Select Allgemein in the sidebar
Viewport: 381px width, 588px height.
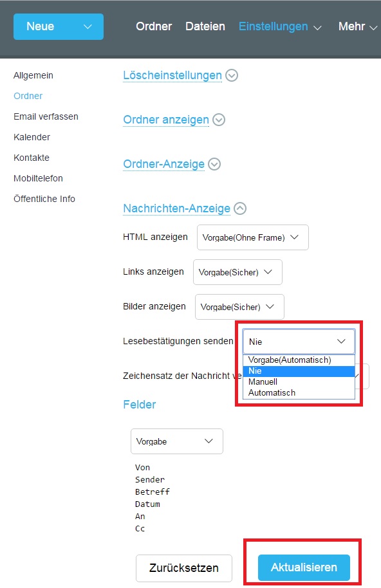pos(33,75)
